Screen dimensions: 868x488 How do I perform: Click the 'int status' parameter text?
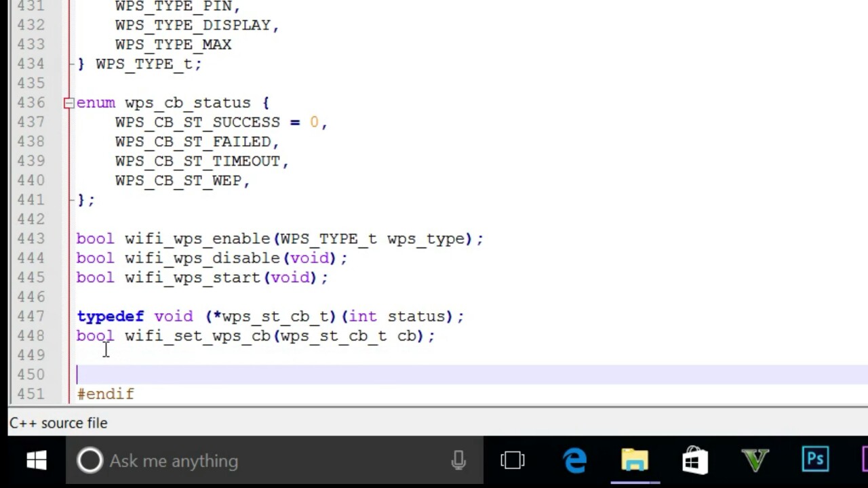click(x=397, y=317)
